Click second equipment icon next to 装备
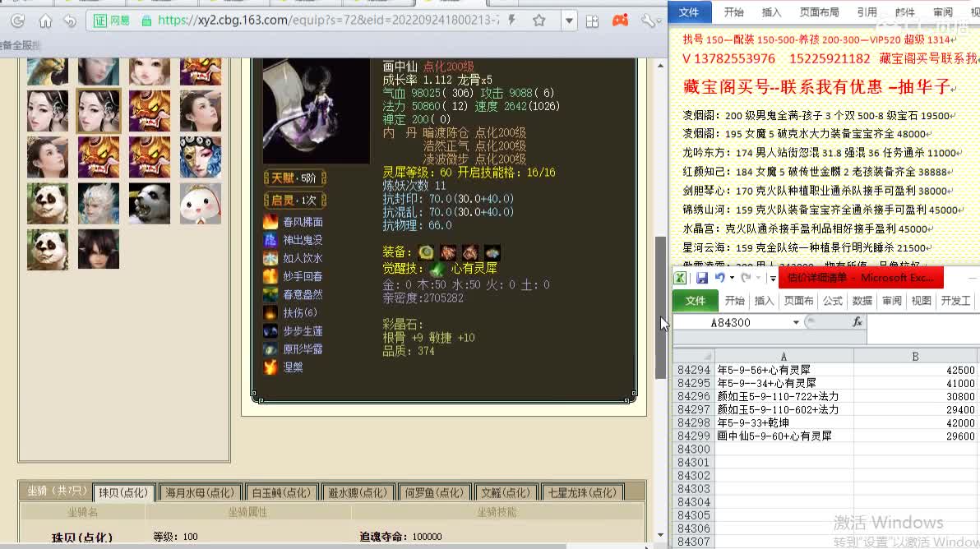This screenshot has height=549, width=980. 448,252
